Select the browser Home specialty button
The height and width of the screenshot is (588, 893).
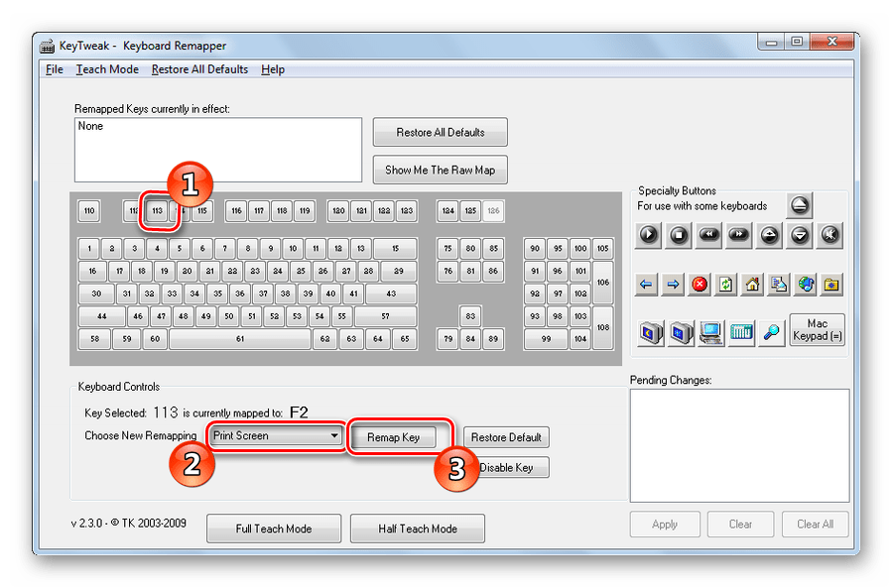pos(753,285)
